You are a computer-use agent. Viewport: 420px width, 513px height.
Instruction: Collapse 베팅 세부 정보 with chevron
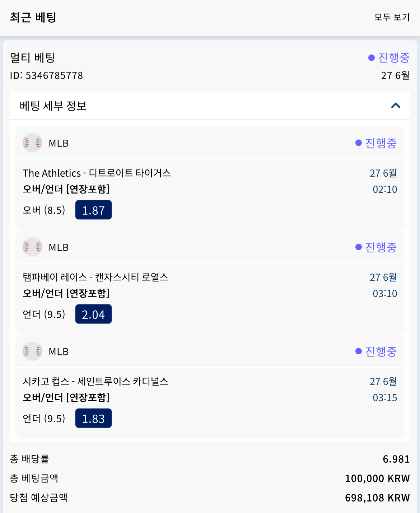point(396,106)
